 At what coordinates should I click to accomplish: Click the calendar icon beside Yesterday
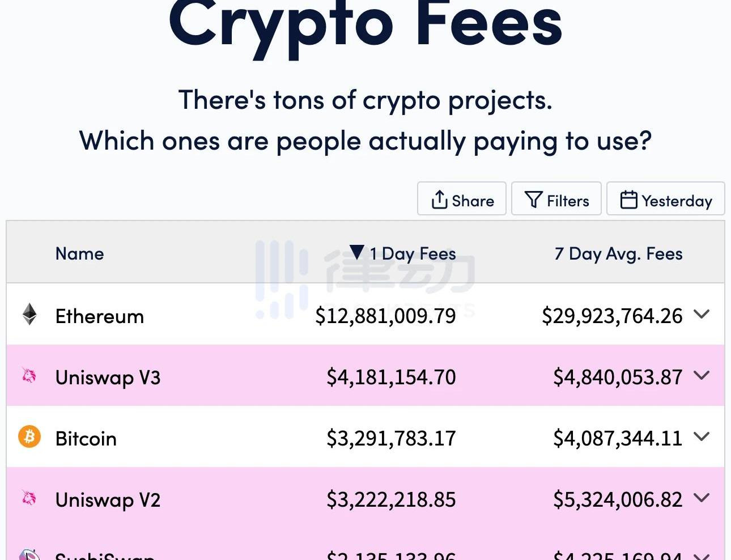(x=628, y=200)
